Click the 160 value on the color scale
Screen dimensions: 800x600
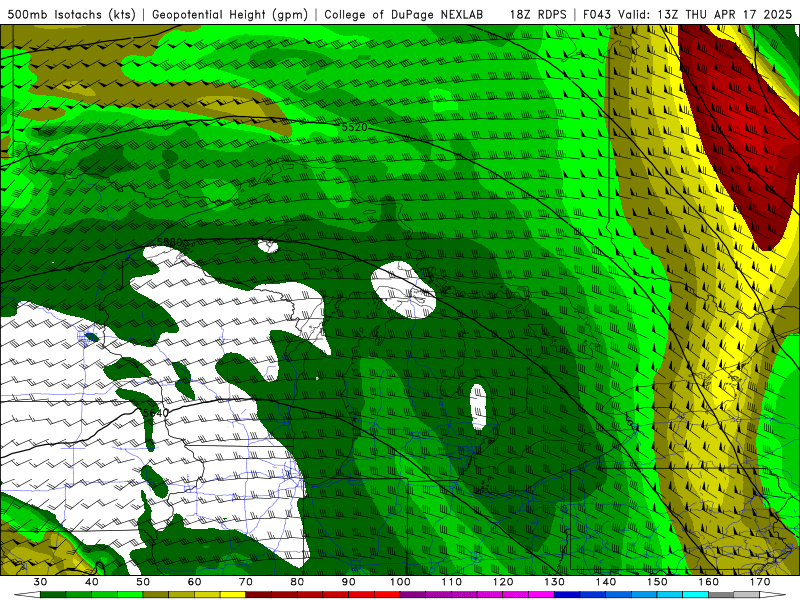click(x=709, y=582)
